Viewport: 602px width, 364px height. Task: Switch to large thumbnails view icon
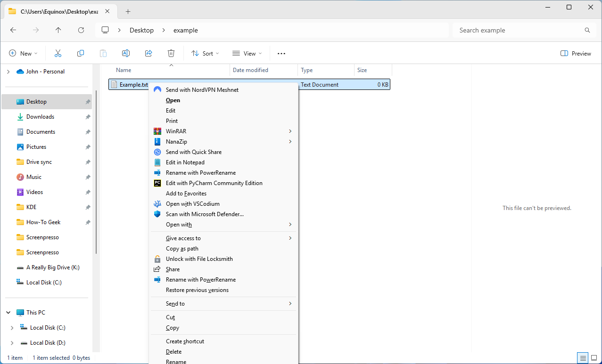tap(594, 358)
